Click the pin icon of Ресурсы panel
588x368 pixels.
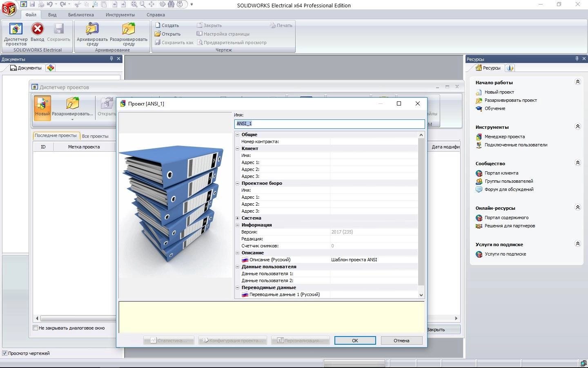(577, 59)
